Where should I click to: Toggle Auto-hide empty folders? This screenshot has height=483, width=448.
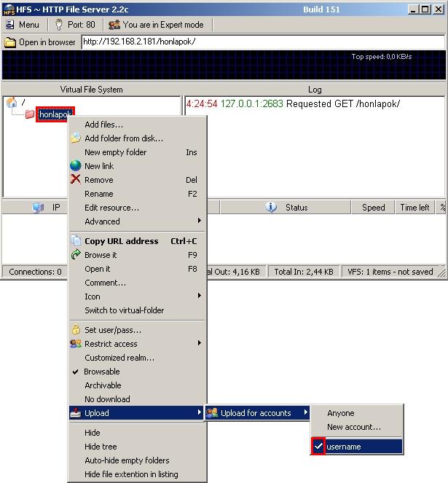point(137,460)
